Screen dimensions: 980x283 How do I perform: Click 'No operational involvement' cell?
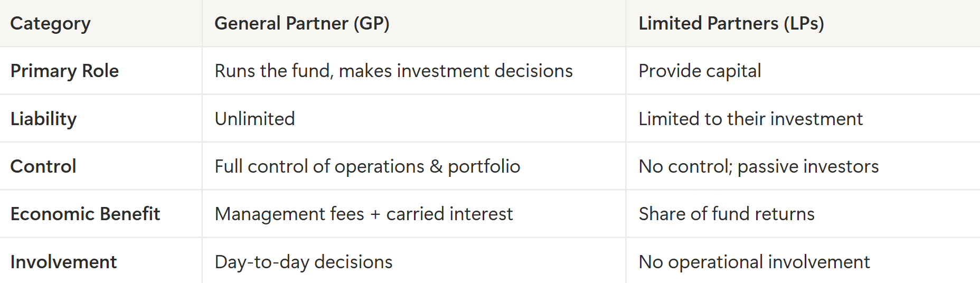[x=754, y=262]
